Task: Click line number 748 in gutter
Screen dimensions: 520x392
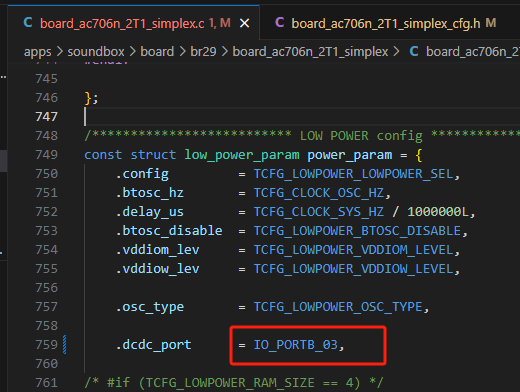Action: tap(46, 136)
